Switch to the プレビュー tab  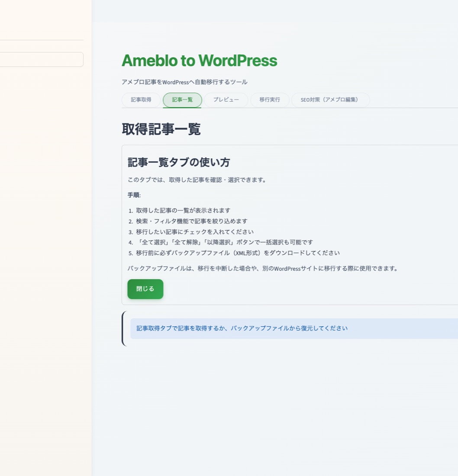coord(226,100)
